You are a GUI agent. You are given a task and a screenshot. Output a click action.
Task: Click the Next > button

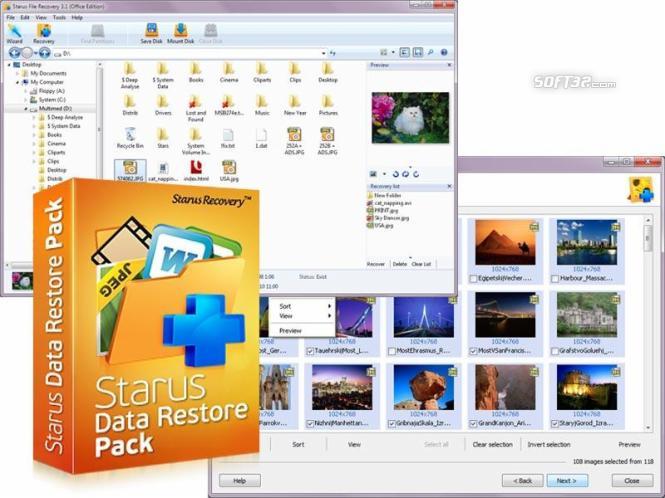tap(567, 481)
